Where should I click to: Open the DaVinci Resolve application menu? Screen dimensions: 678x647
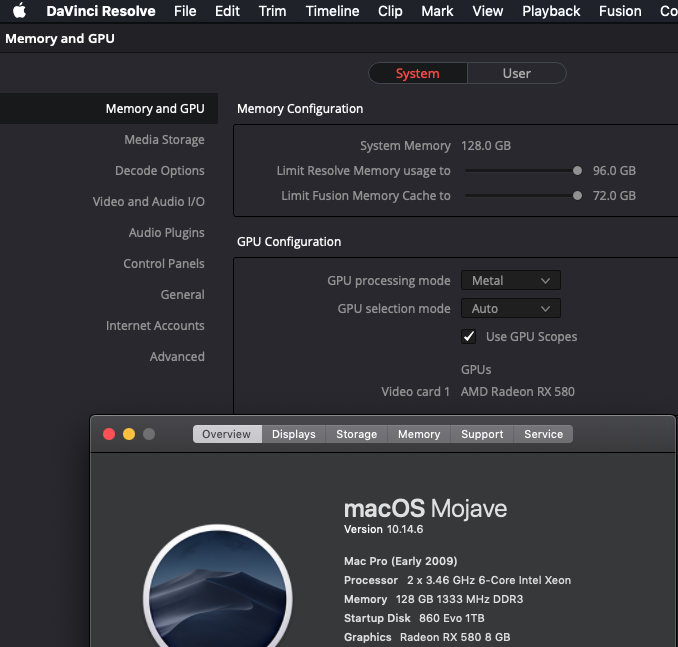(x=101, y=11)
